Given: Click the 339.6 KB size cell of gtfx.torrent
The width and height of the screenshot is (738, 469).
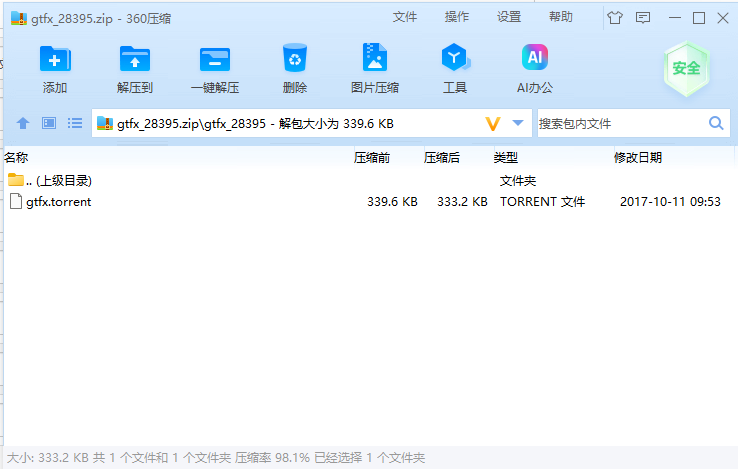Looking at the screenshot, I should (392, 202).
